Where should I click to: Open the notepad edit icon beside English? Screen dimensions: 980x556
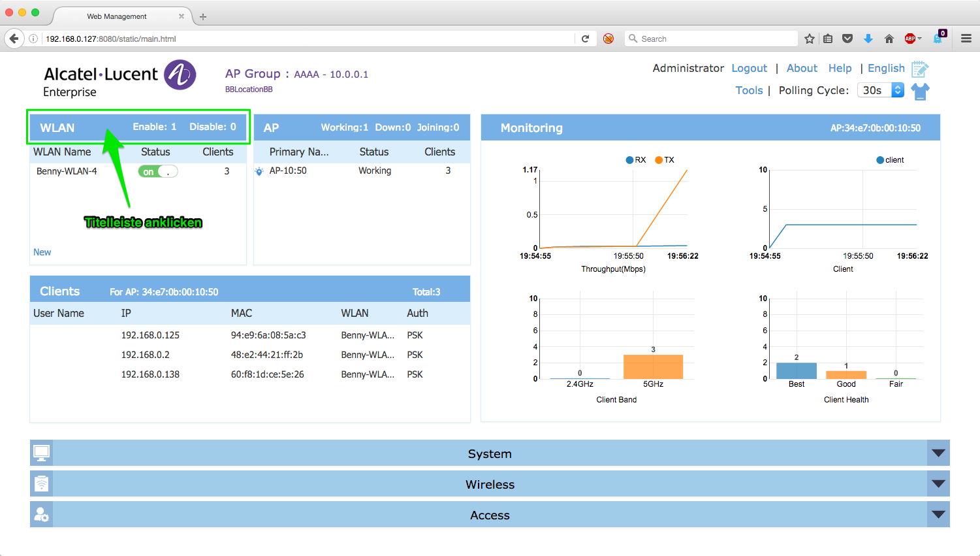pos(920,69)
